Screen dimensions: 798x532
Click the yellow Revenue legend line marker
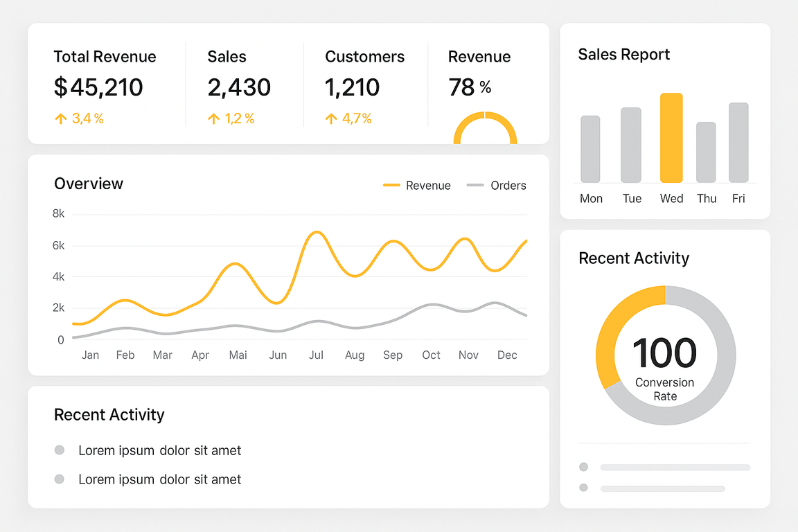pos(391,186)
